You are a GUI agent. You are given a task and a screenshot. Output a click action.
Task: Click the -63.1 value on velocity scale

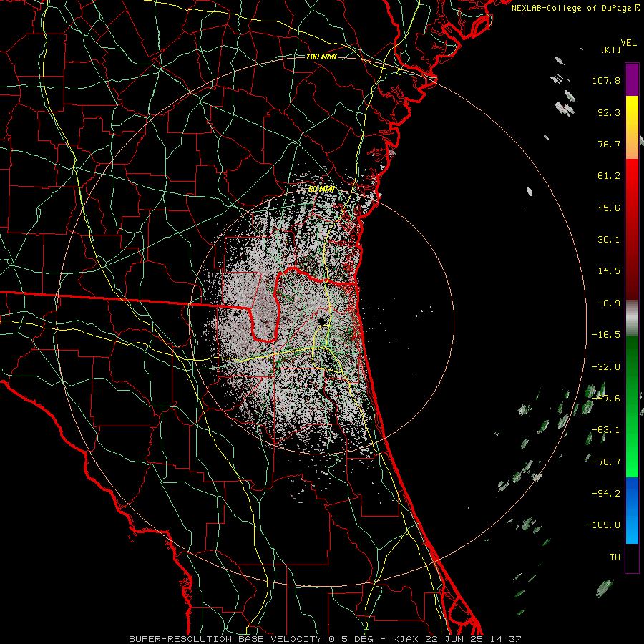click(x=606, y=430)
